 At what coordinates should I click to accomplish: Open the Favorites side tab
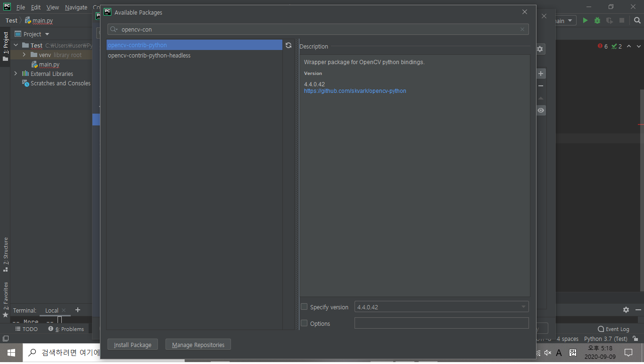click(6, 300)
